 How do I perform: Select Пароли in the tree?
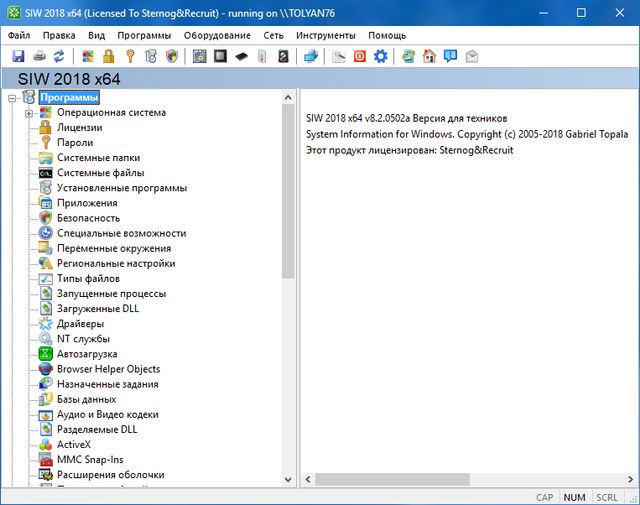(74, 143)
